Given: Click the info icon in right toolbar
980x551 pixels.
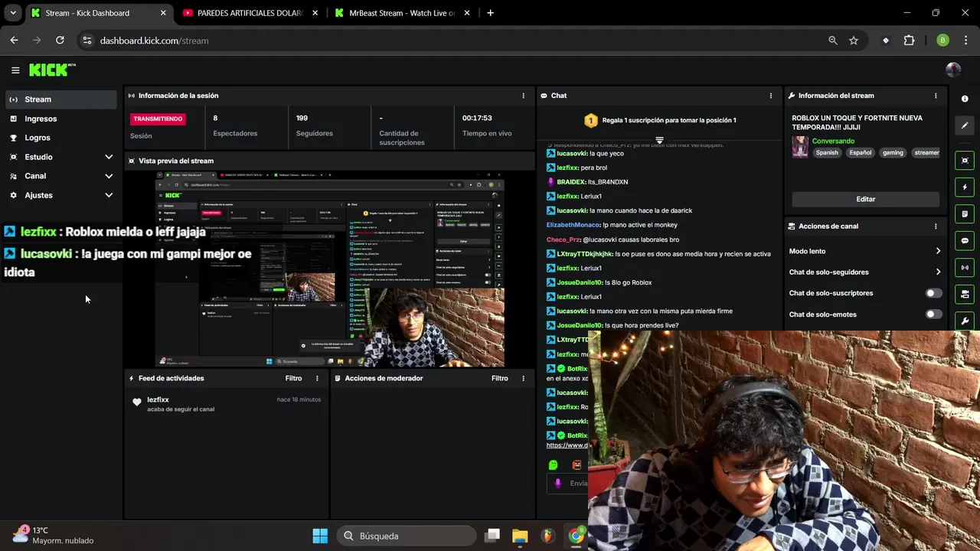Looking at the screenshot, I should click(x=965, y=99).
